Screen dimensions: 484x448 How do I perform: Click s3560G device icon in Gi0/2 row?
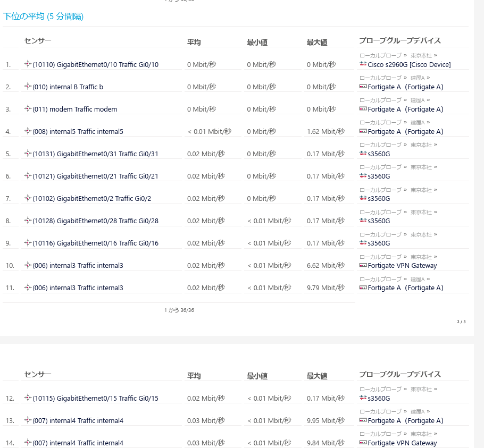363,198
